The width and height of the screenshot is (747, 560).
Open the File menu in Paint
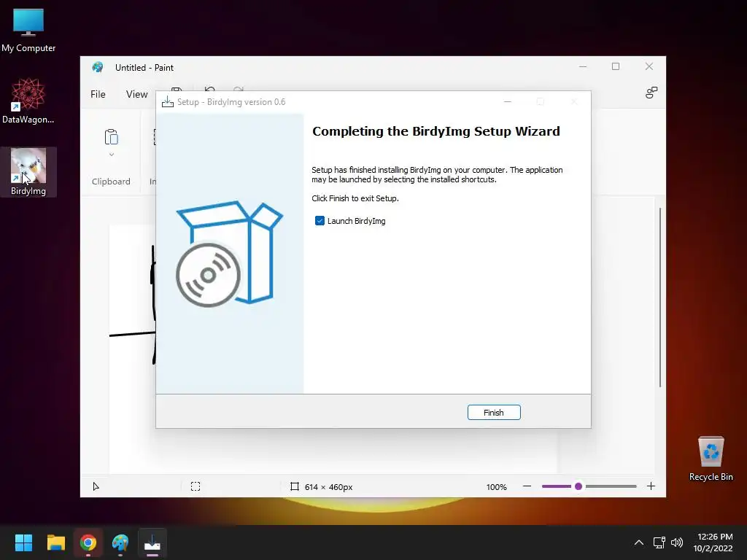pyautogui.click(x=98, y=94)
